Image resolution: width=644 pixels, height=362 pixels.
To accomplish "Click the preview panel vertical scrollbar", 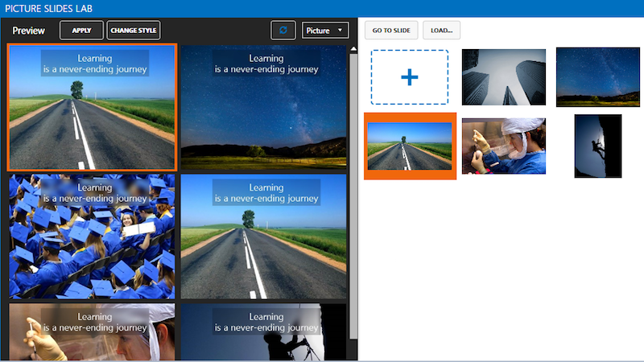I will [x=353, y=193].
